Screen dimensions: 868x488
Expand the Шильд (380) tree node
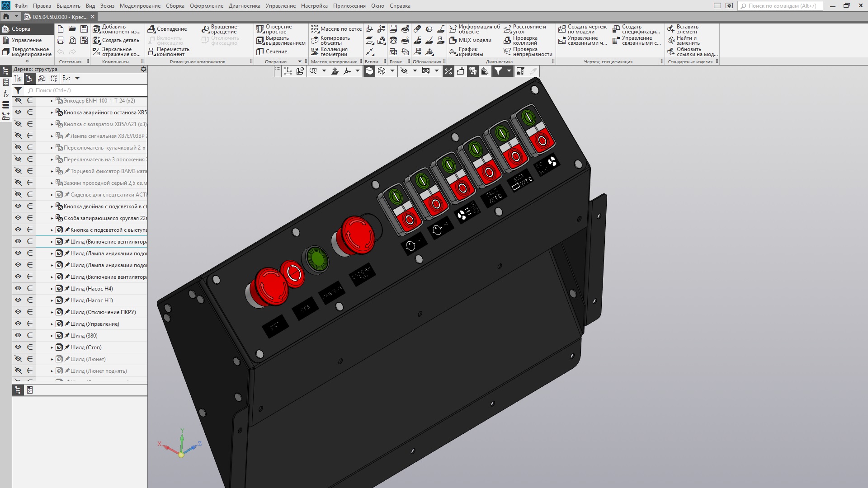[x=52, y=336]
